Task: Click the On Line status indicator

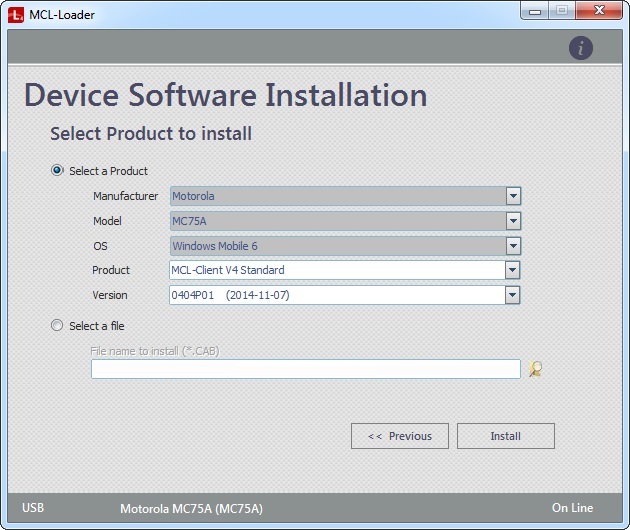Action: pyautogui.click(x=572, y=508)
